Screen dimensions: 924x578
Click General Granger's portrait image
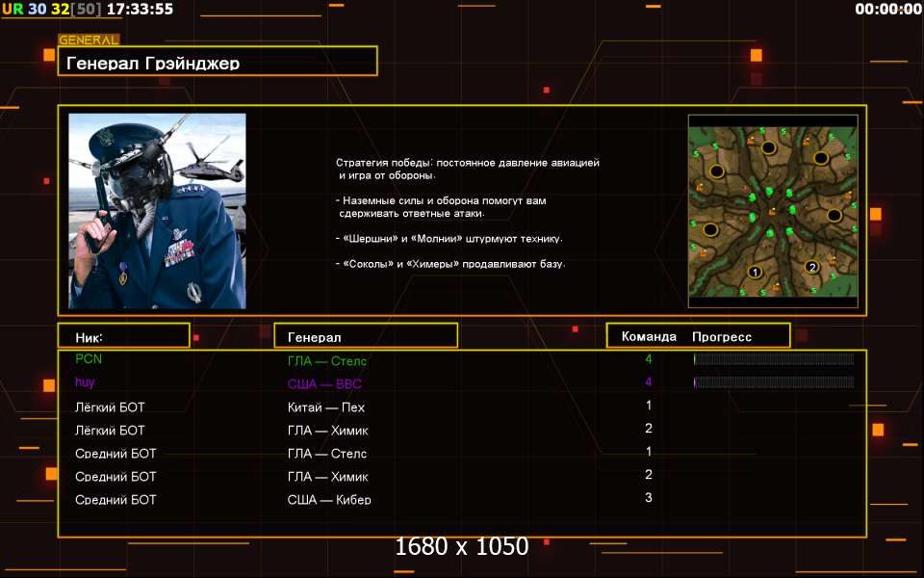[157, 211]
